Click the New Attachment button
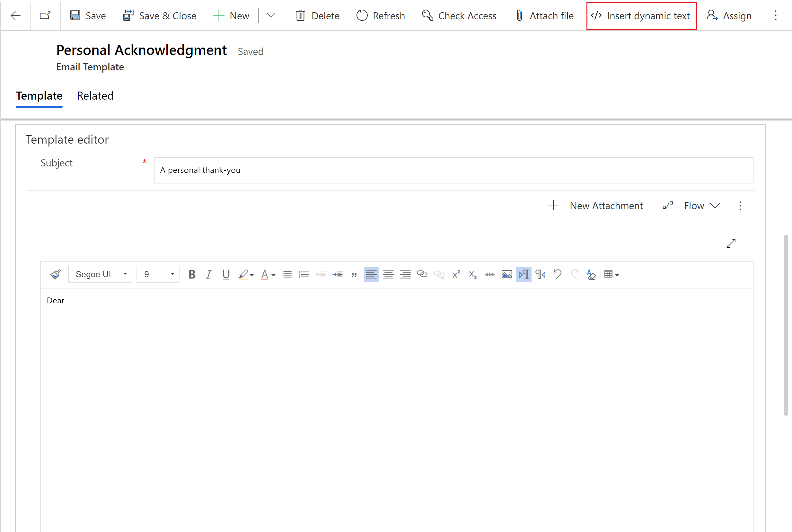The width and height of the screenshot is (792, 532). pyautogui.click(x=595, y=205)
